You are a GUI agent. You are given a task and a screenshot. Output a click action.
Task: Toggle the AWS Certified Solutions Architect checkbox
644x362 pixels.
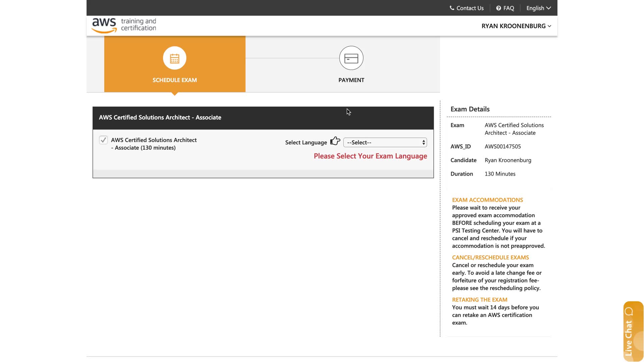coord(103,140)
